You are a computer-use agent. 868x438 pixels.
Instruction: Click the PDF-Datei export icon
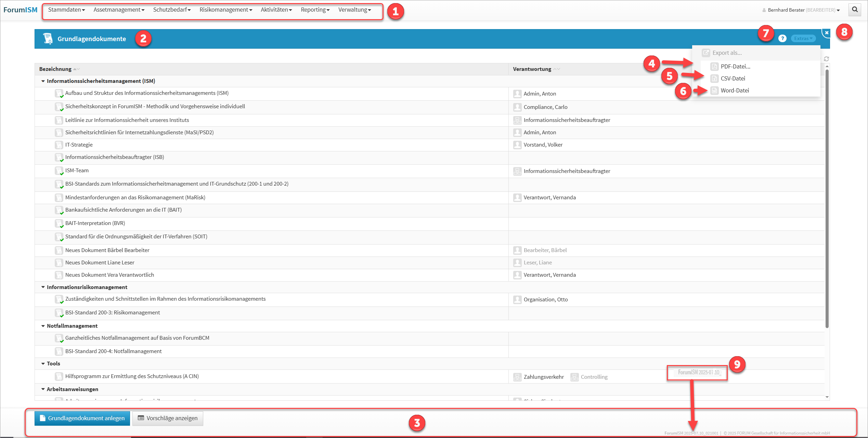click(x=714, y=66)
